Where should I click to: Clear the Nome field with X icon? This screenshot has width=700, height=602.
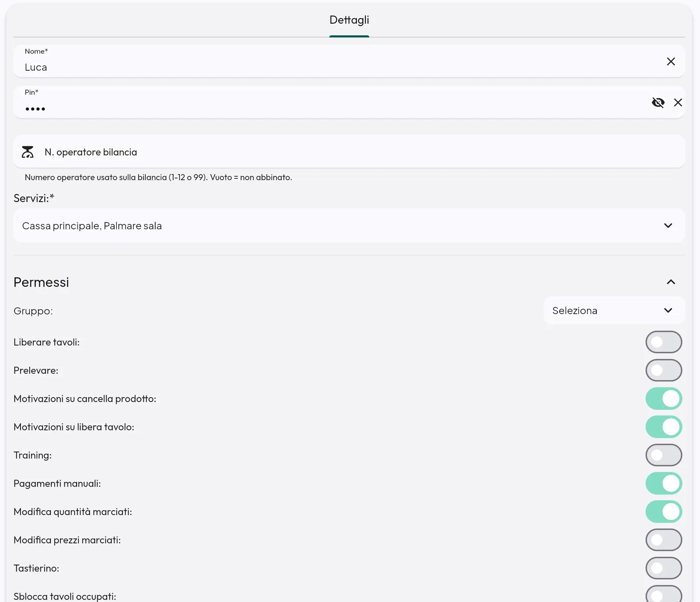click(671, 62)
